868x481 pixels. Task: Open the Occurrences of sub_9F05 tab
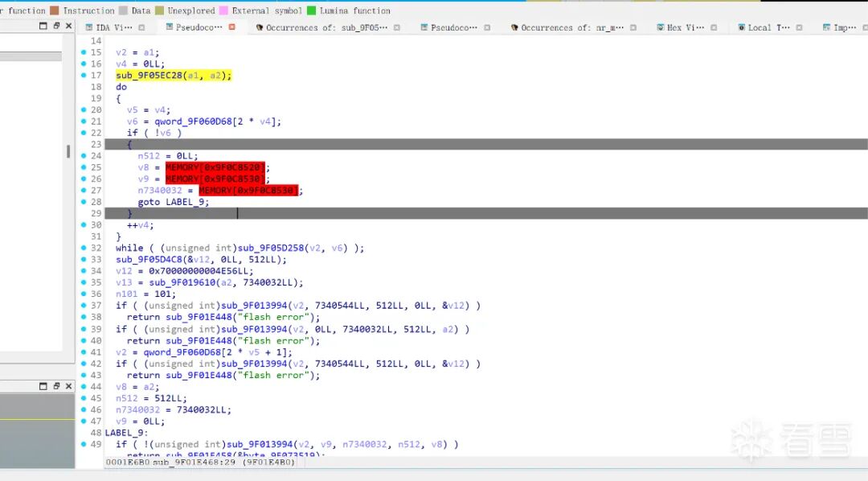(326, 27)
